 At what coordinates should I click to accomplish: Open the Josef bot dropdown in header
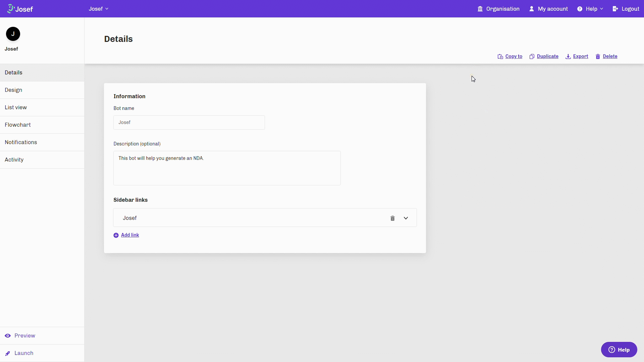(99, 9)
